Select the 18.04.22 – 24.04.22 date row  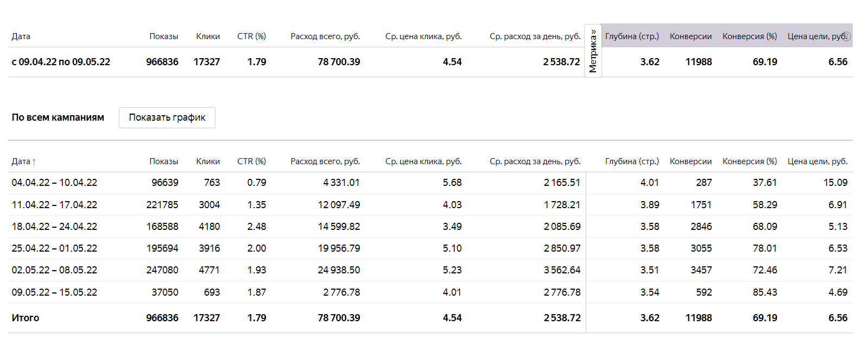click(x=54, y=227)
